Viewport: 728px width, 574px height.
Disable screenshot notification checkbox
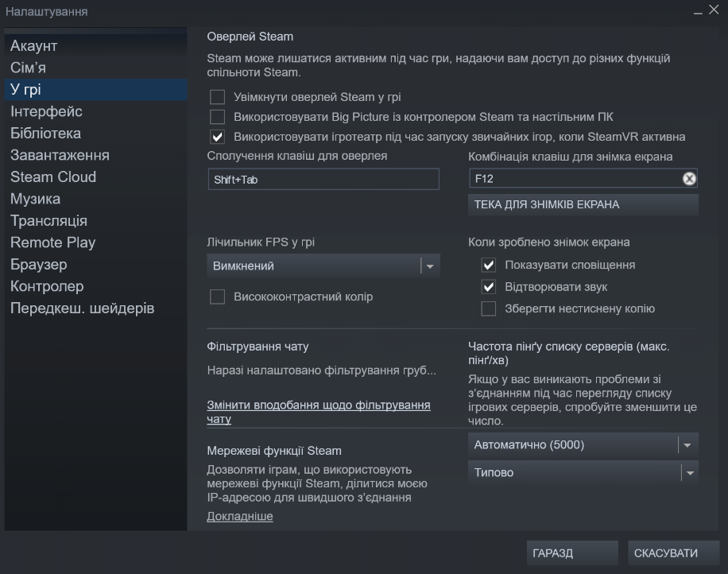(489, 265)
